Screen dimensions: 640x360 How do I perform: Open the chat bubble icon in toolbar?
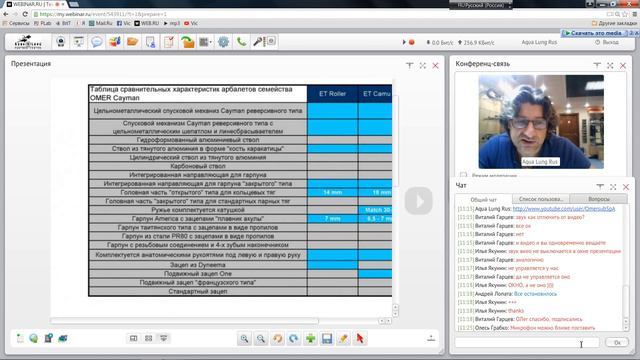(97, 42)
